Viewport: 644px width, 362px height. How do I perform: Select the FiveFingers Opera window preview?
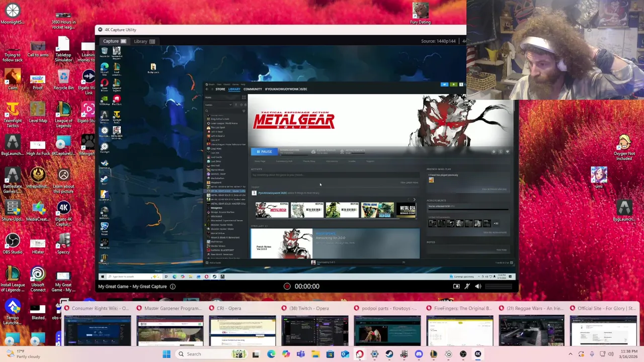point(460,325)
